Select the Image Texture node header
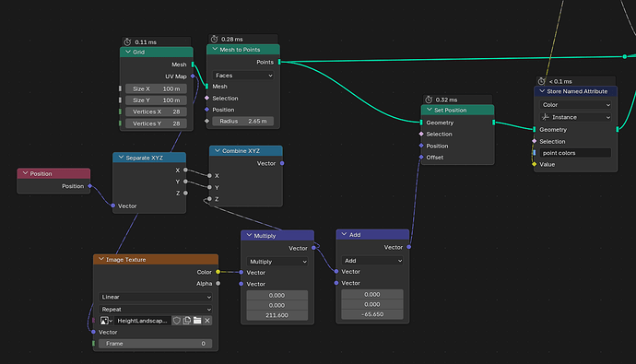 coord(156,260)
